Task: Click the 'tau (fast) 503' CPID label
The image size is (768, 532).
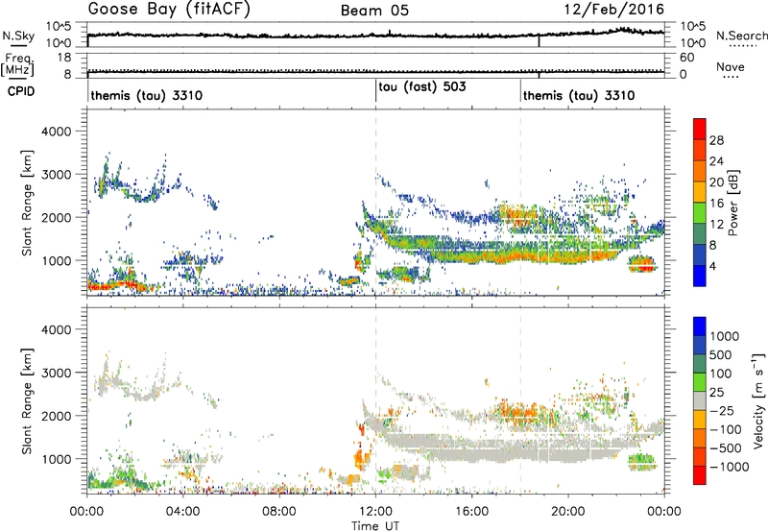Action: pos(422,87)
